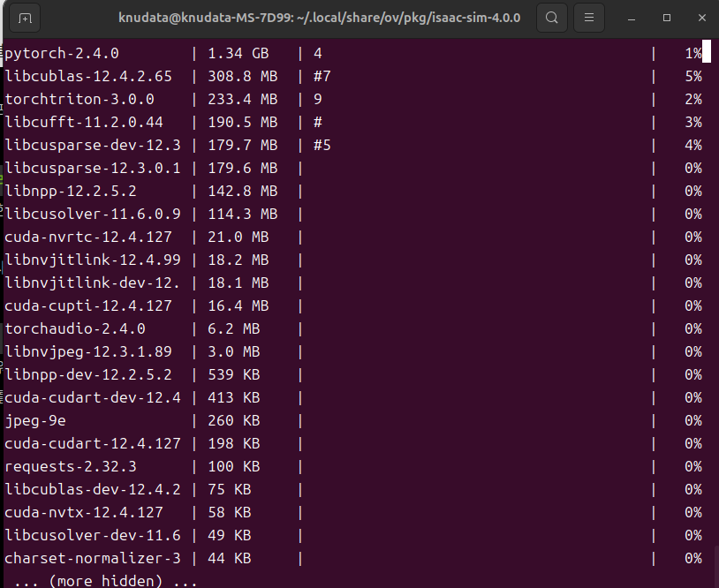The height and width of the screenshot is (588, 719).
Task: Select the libcublas-12.4.2.65 package name
Action: click(x=88, y=77)
